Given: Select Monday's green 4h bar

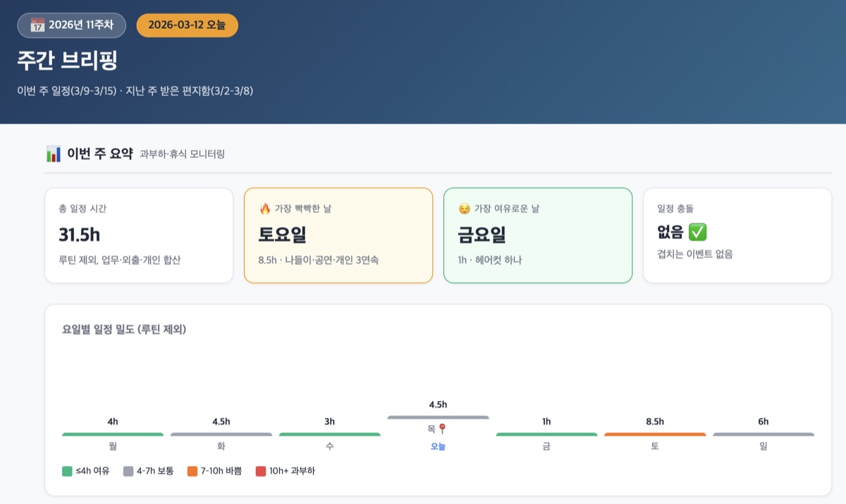Looking at the screenshot, I should click(x=113, y=434).
